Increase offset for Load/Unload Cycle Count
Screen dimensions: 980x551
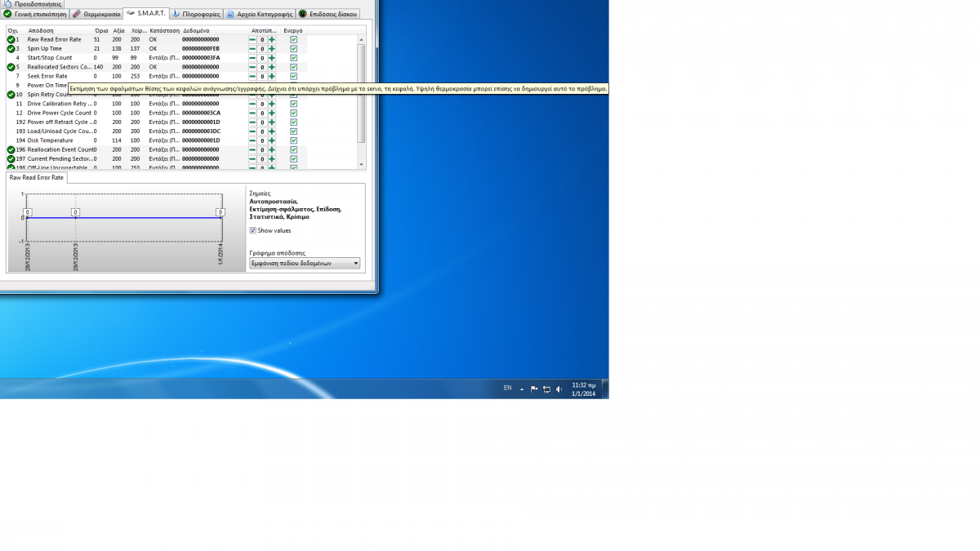tap(272, 131)
